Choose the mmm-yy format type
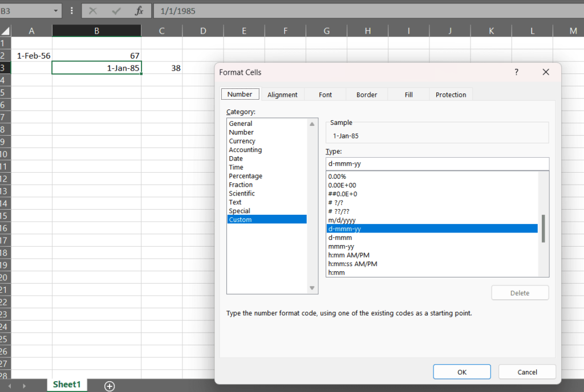 [432, 247]
